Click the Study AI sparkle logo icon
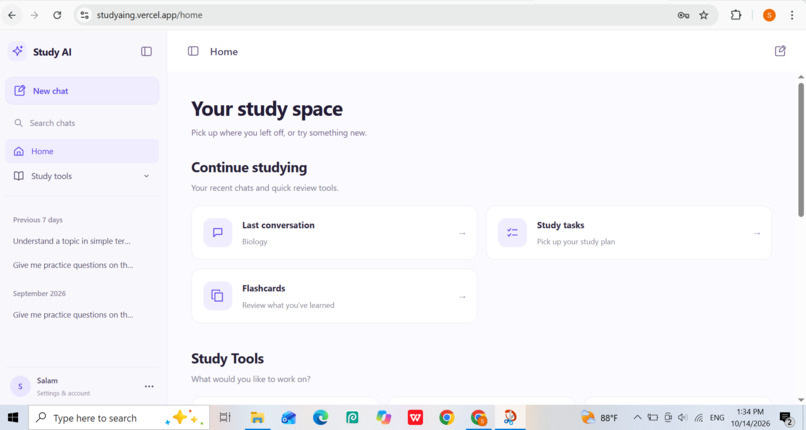This screenshot has height=430, width=806. pyautogui.click(x=17, y=51)
